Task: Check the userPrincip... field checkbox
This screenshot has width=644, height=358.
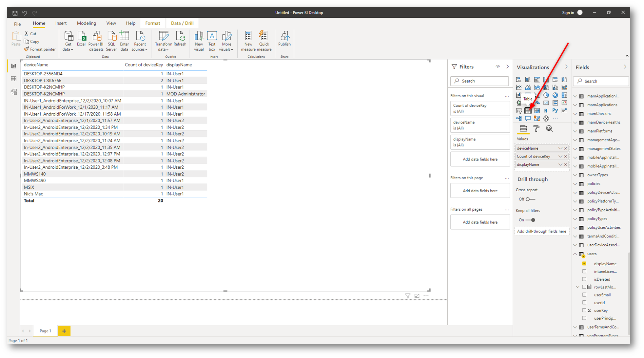Action: pos(584,318)
